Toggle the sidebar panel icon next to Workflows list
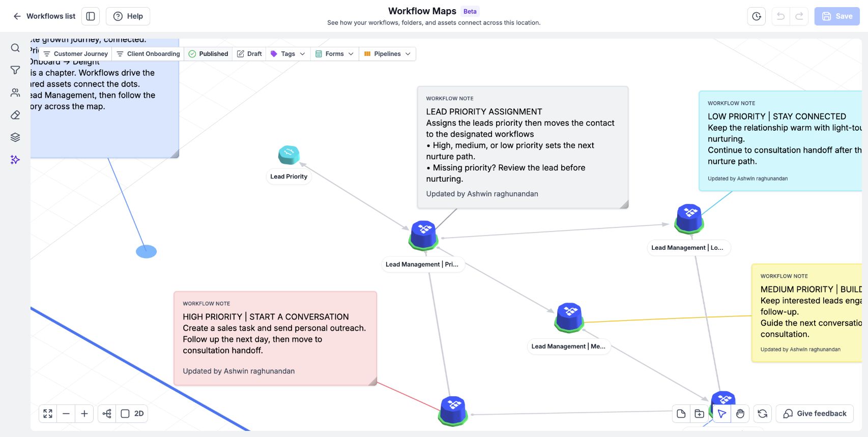The image size is (868, 437). (91, 16)
